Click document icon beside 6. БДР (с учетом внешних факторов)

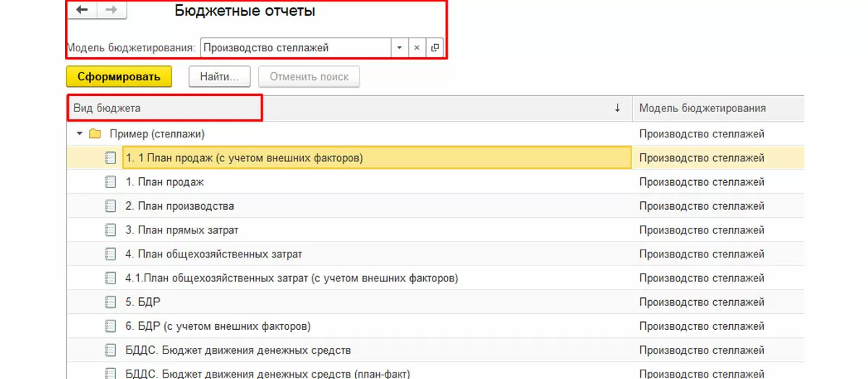tap(111, 325)
